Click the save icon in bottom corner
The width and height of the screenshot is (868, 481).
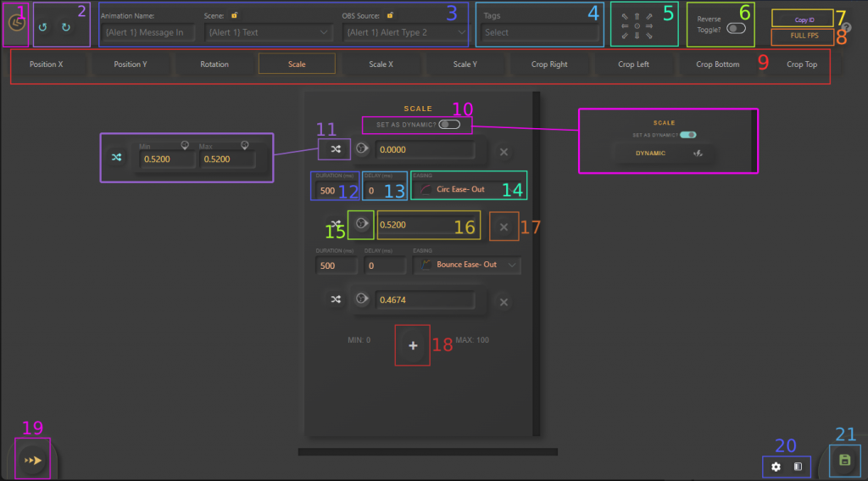tap(844, 460)
